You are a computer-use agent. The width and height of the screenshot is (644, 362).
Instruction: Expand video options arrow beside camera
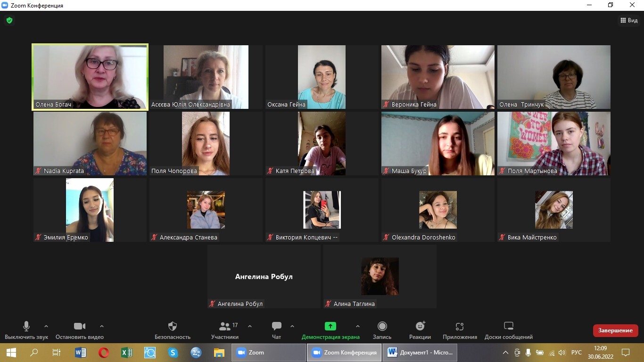pyautogui.click(x=102, y=326)
